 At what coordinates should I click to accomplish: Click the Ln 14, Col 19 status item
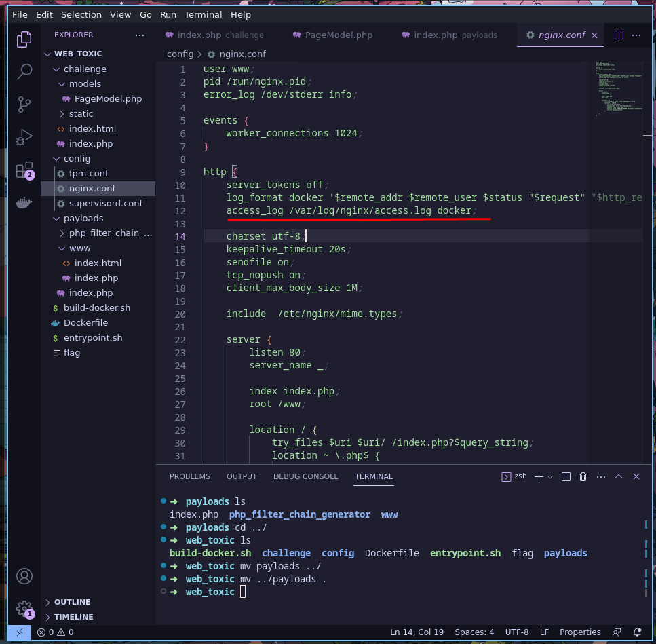(417, 632)
